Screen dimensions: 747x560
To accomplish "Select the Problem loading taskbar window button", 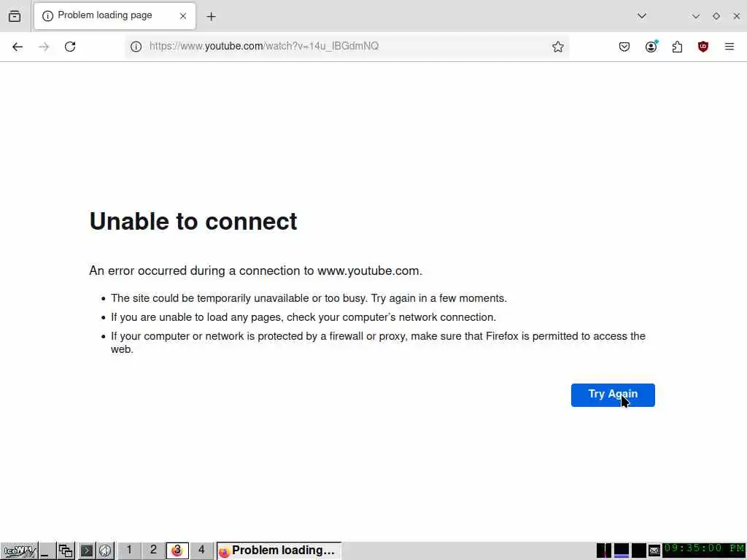I will click(279, 551).
